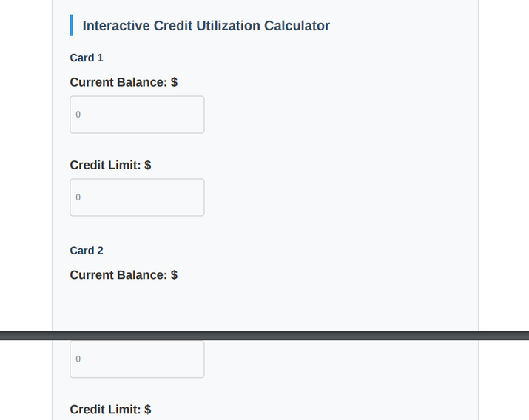Click Card 1's "Credit Limit: $" label
This screenshot has height=420, width=529.
(110, 165)
